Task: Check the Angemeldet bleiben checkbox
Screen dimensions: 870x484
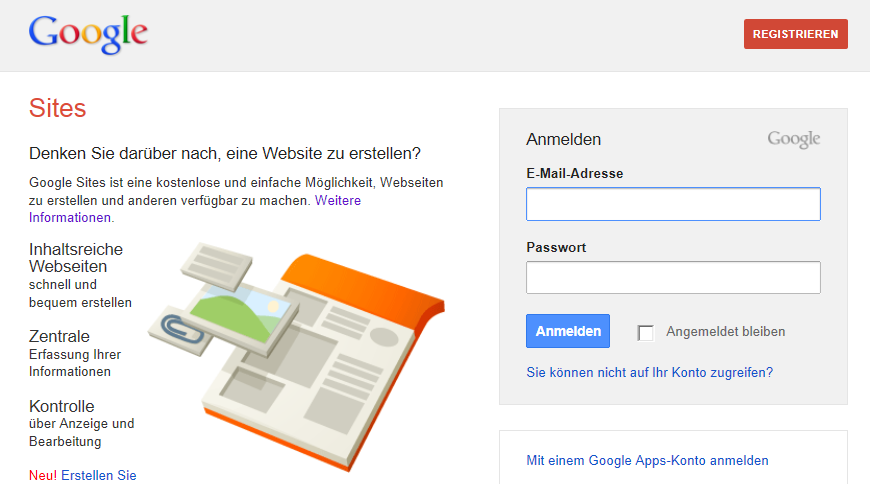Action: [645, 332]
